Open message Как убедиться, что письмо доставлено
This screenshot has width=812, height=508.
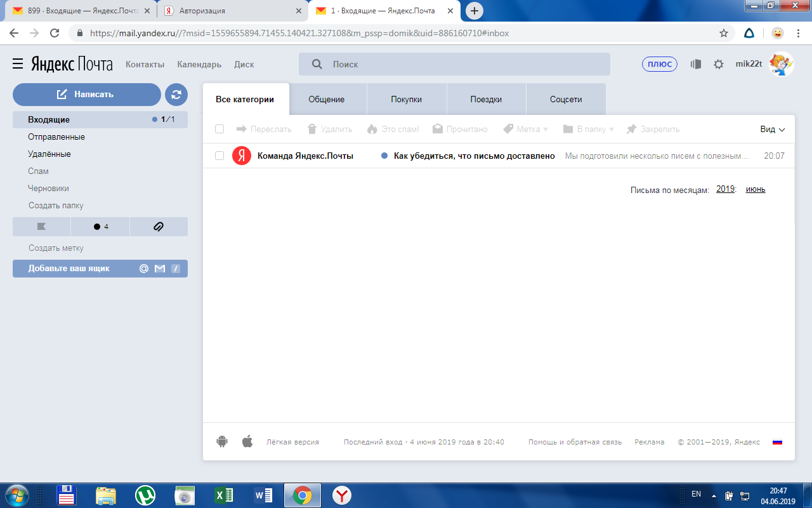pyautogui.click(x=475, y=156)
